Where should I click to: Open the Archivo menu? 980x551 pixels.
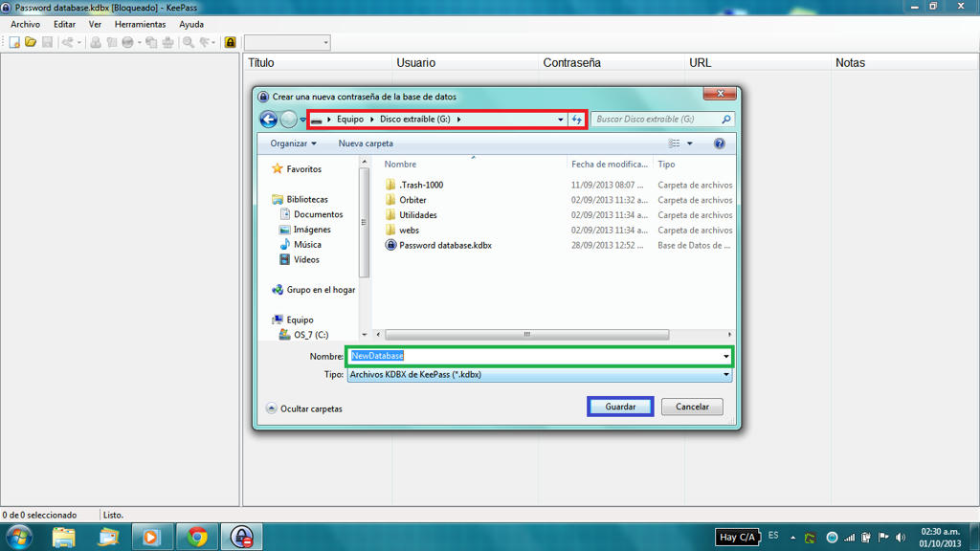pyautogui.click(x=25, y=24)
